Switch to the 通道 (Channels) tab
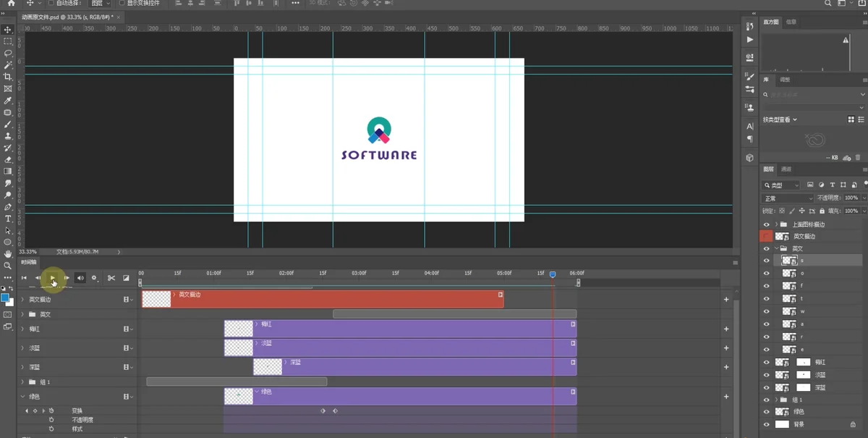This screenshot has height=438, width=868. 786,169
